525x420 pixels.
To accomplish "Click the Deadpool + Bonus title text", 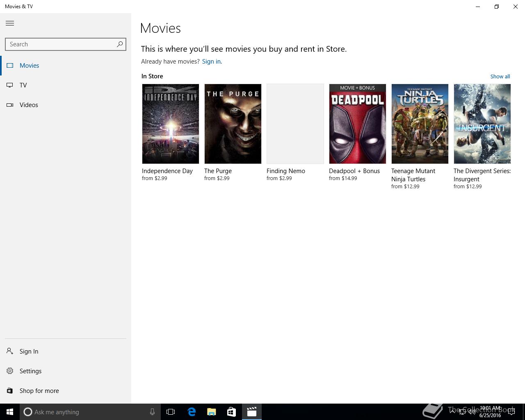I will pyautogui.click(x=354, y=171).
